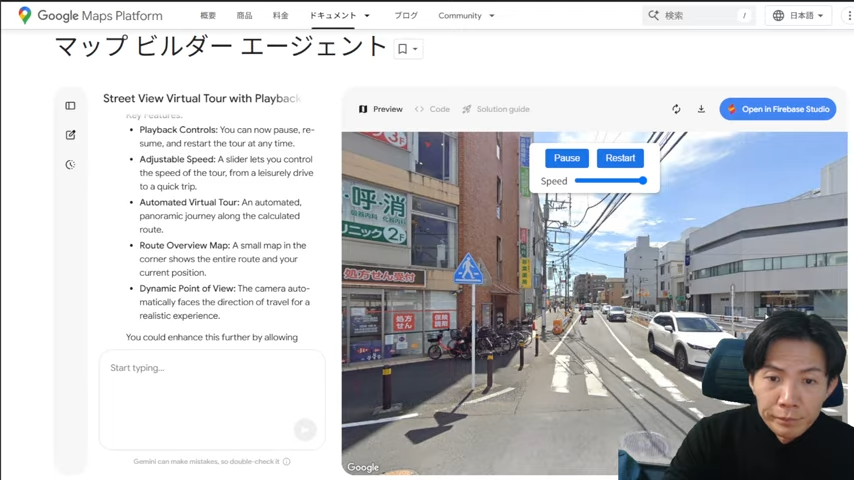Select the Preview tab

coord(381,109)
